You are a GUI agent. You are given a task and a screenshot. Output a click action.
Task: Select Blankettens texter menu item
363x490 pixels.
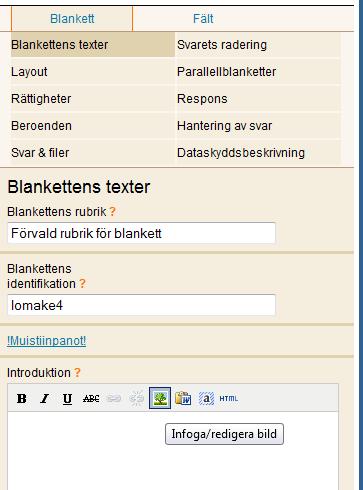coord(93,45)
